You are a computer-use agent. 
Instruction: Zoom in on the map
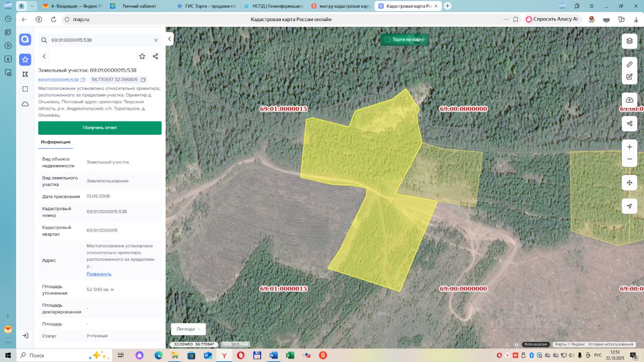pos(629,147)
